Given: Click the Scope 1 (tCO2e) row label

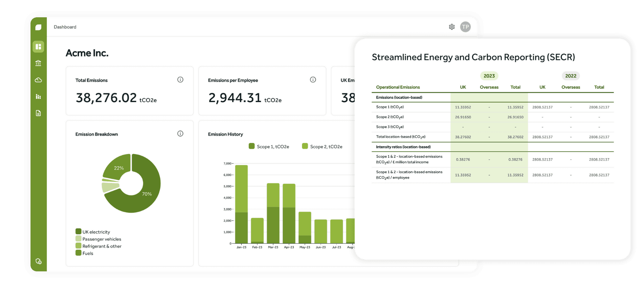Looking at the screenshot, I should [x=390, y=107].
